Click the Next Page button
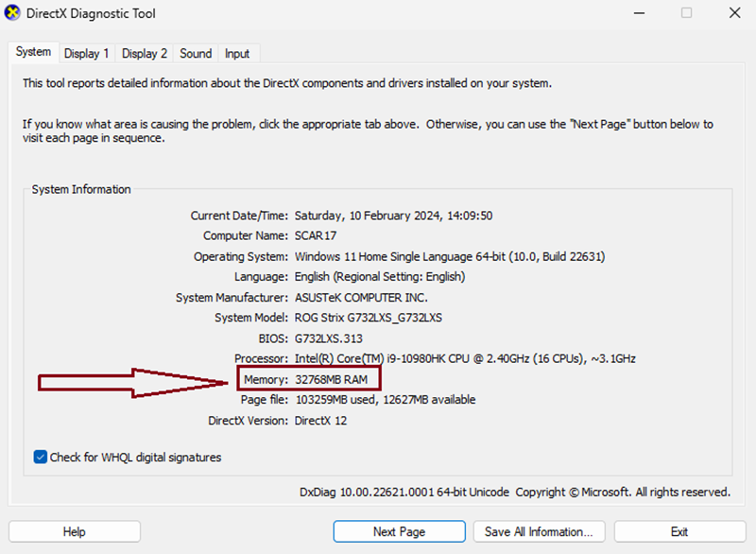This screenshot has height=554, width=756. click(x=399, y=531)
